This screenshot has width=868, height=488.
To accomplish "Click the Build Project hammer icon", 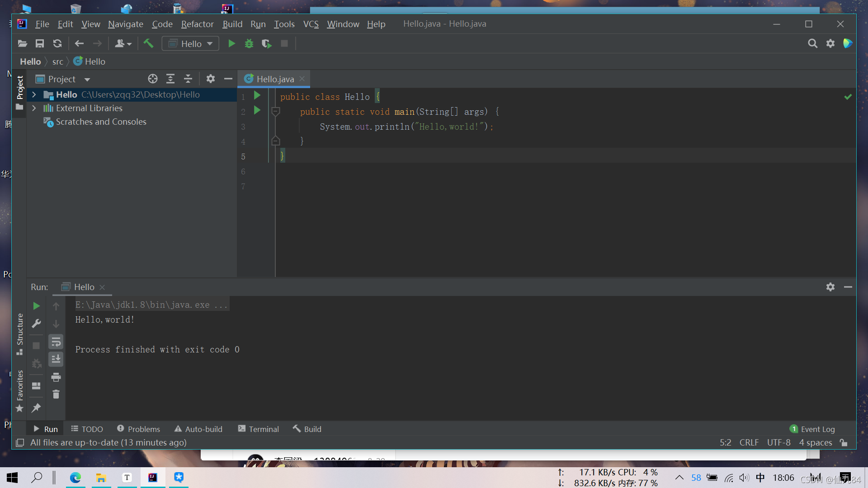I will (148, 43).
